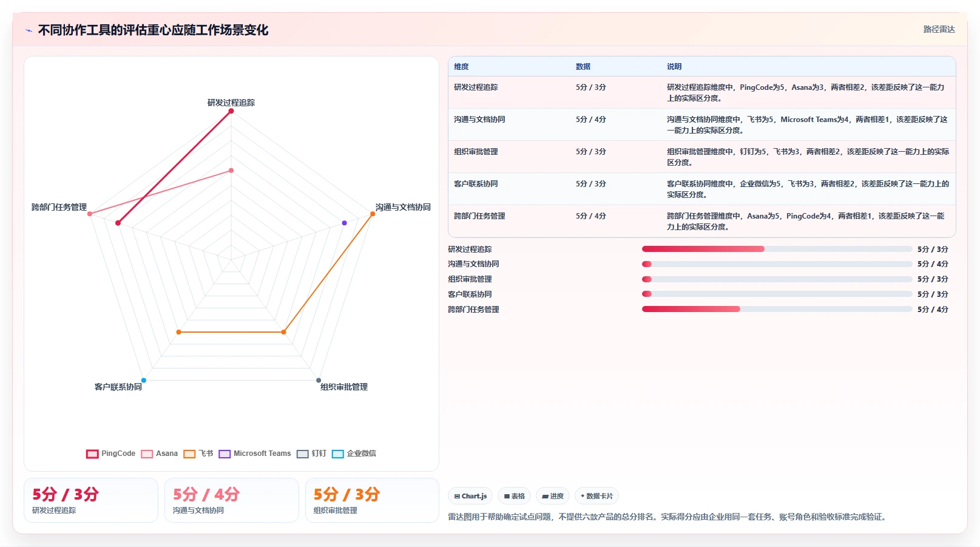The width and height of the screenshot is (980, 547).
Task: Click the 跨部门任务管理 table row label
Action: coord(479,216)
